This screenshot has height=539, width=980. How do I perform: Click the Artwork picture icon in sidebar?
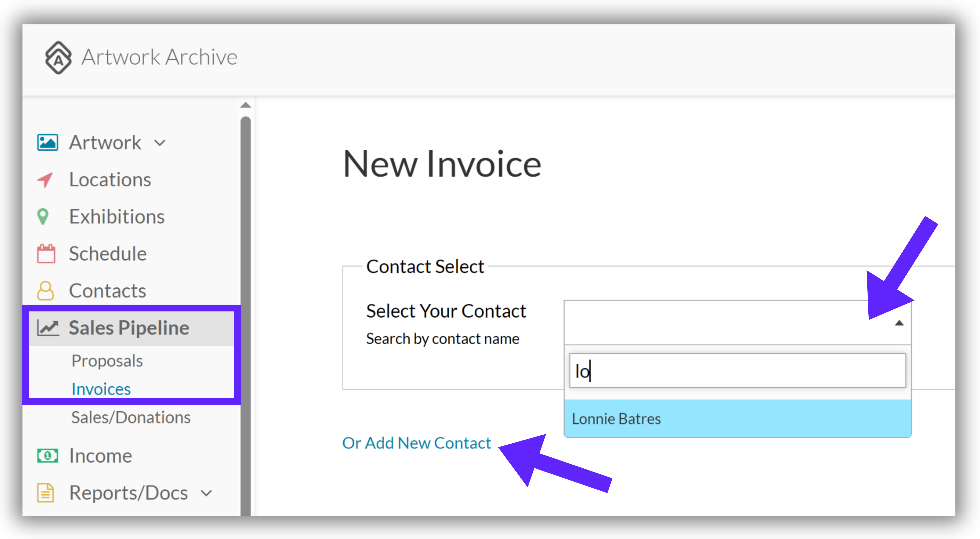48,143
